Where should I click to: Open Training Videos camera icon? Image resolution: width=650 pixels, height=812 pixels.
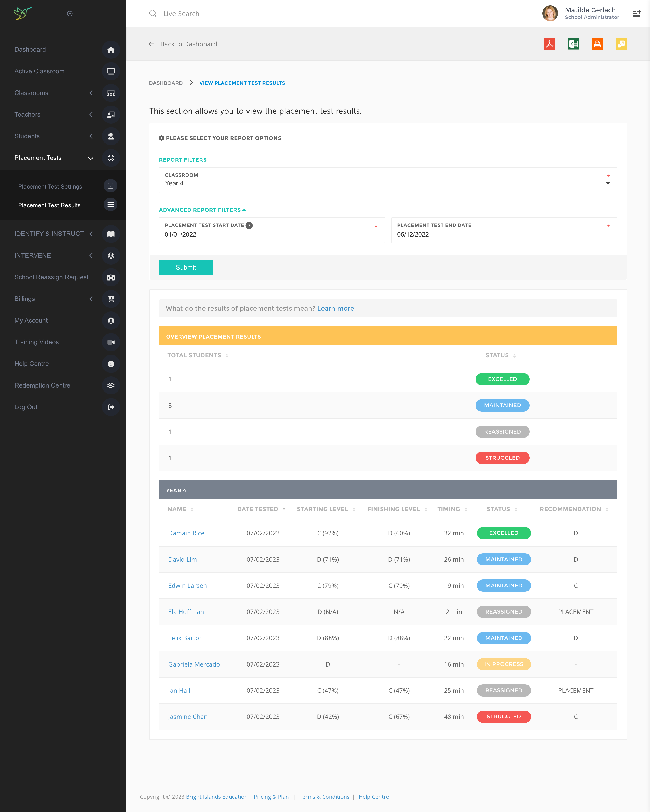[111, 342]
